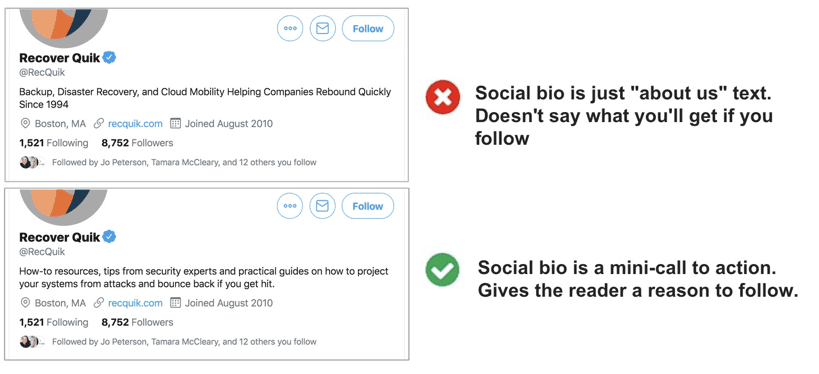Screen dimensions: 819x374
Task: Click red X icon beside "about us" text
Action: tap(443, 97)
